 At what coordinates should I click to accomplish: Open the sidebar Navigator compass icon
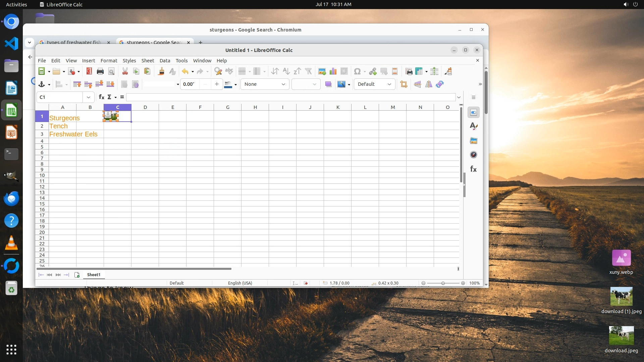click(x=474, y=155)
